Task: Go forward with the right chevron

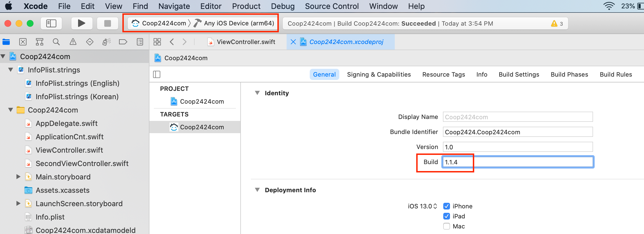Action: [x=185, y=42]
